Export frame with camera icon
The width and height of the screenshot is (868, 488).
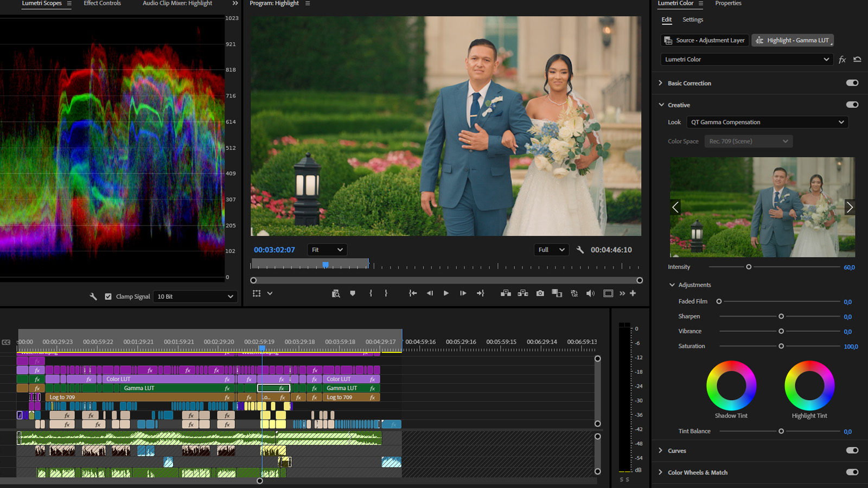[540, 293]
